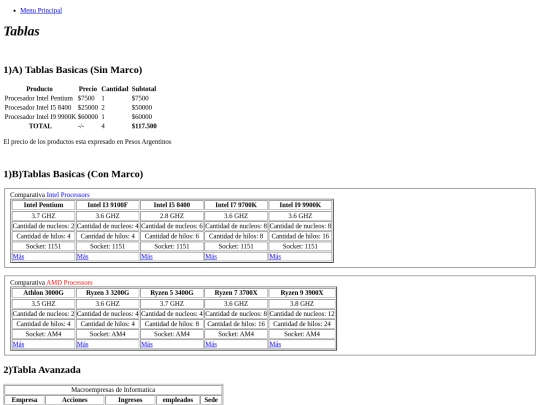Click the blue 'Intel Processors' caption text
Image resolution: width=540 pixels, height=405 pixels.
click(68, 195)
